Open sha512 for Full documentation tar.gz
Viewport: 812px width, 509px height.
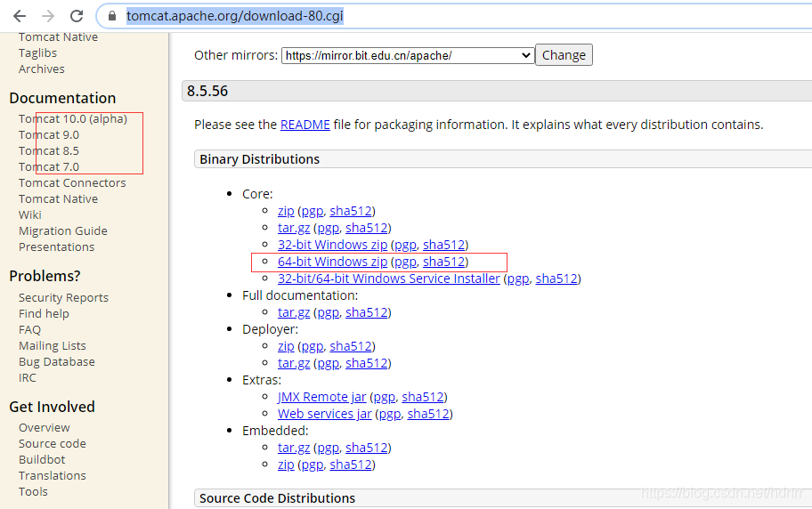pos(367,312)
